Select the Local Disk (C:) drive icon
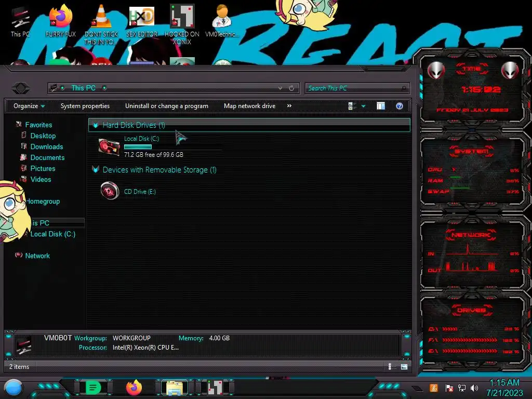 (109, 147)
